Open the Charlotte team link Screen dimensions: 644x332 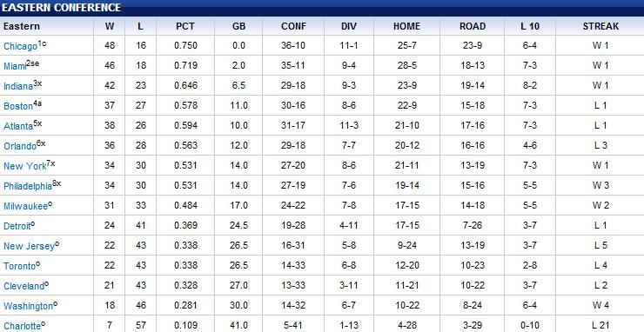(22, 326)
